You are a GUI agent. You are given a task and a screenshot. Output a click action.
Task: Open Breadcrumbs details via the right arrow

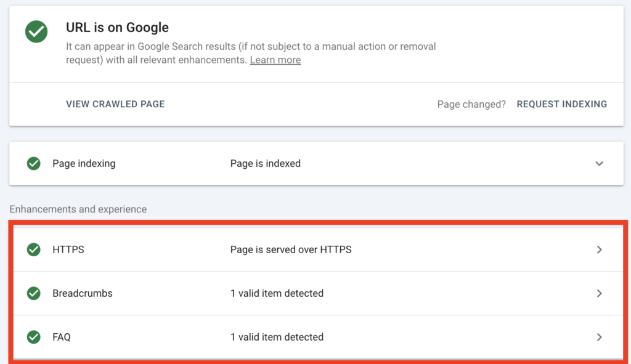click(x=599, y=293)
